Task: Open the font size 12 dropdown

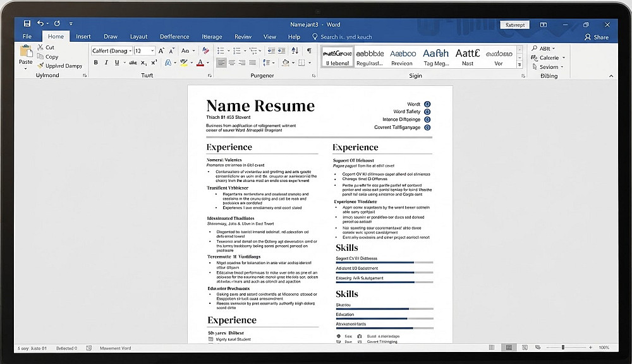Action: coord(144,51)
